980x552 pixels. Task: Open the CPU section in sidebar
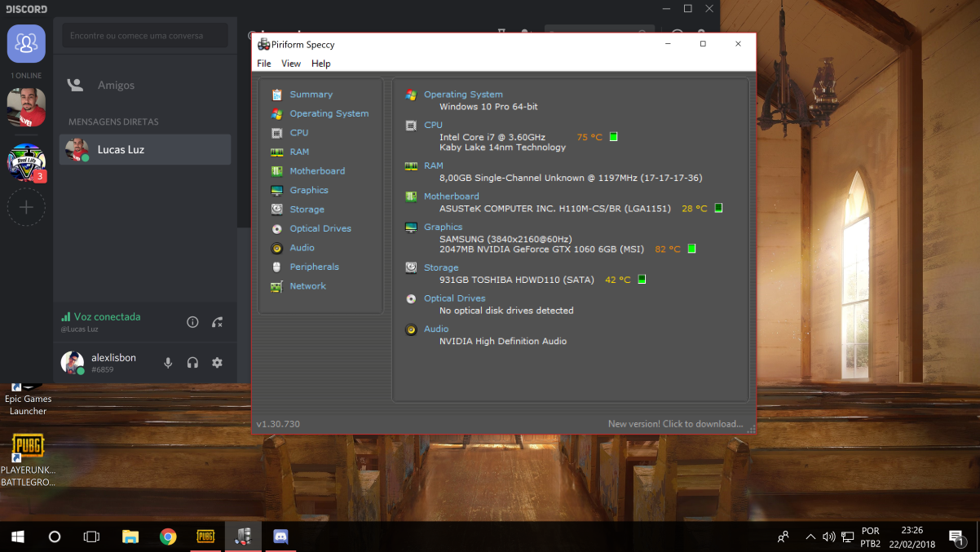[298, 133]
